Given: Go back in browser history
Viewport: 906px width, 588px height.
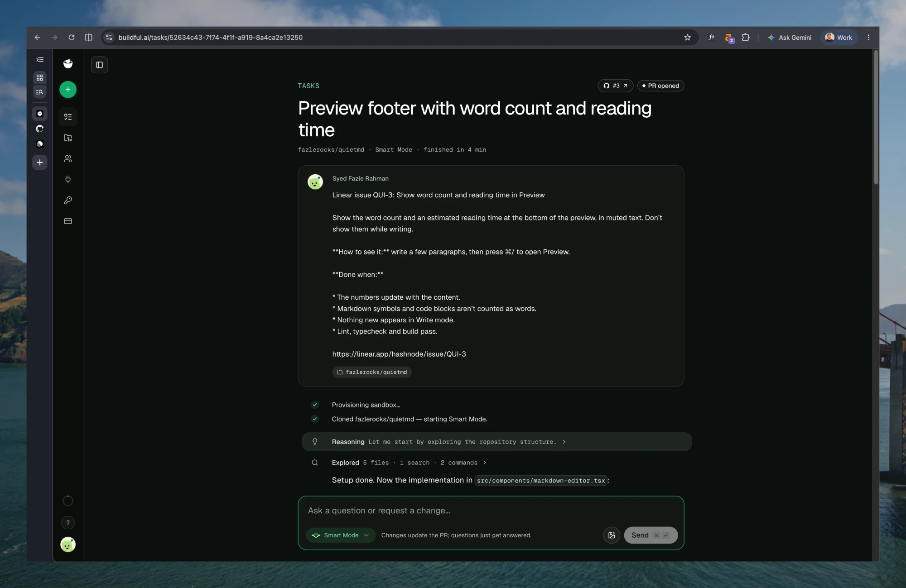Looking at the screenshot, I should tap(38, 38).
